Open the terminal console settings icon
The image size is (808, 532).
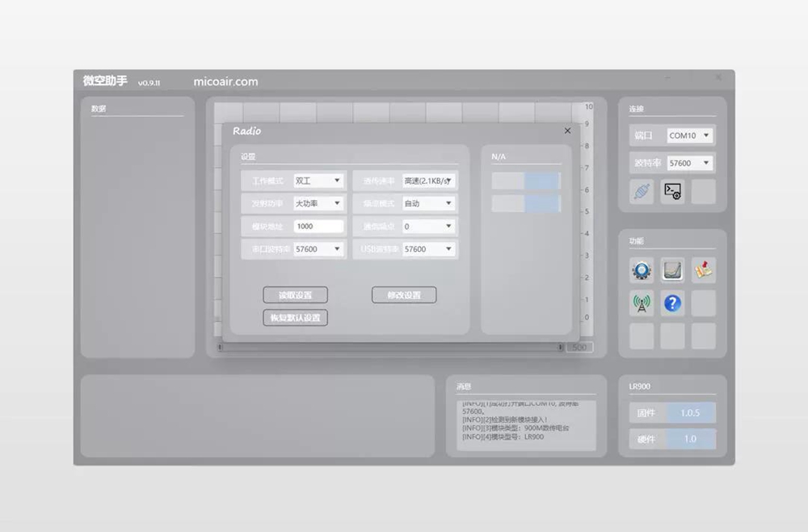(672, 192)
